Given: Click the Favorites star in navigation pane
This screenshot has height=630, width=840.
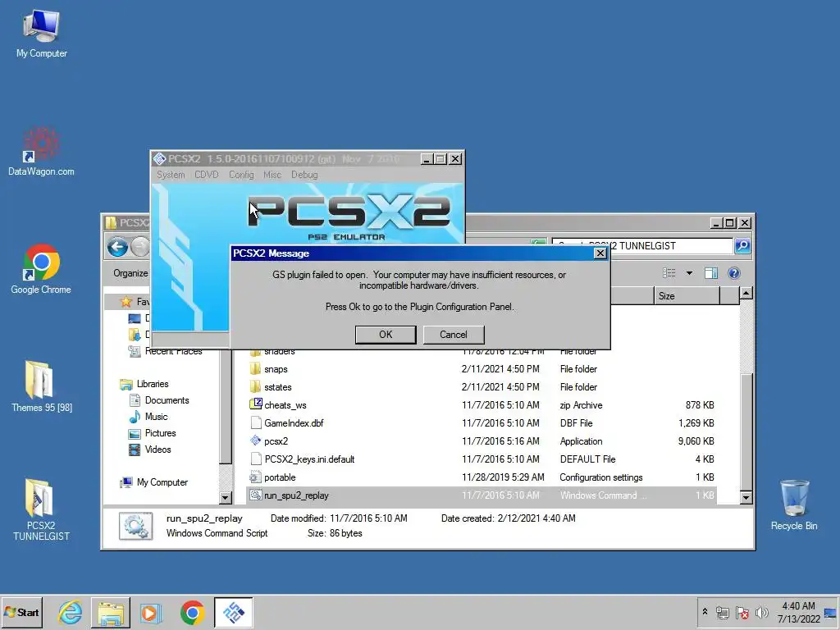Looking at the screenshot, I should (x=126, y=302).
